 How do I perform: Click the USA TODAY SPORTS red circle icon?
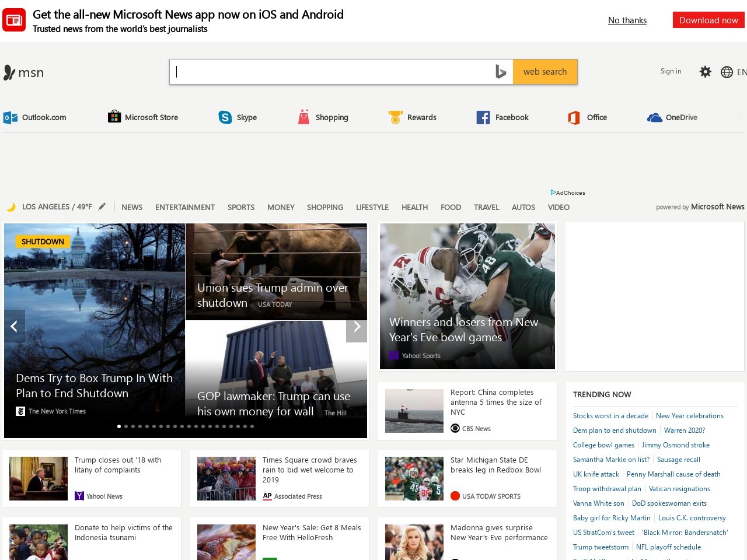[x=455, y=496]
